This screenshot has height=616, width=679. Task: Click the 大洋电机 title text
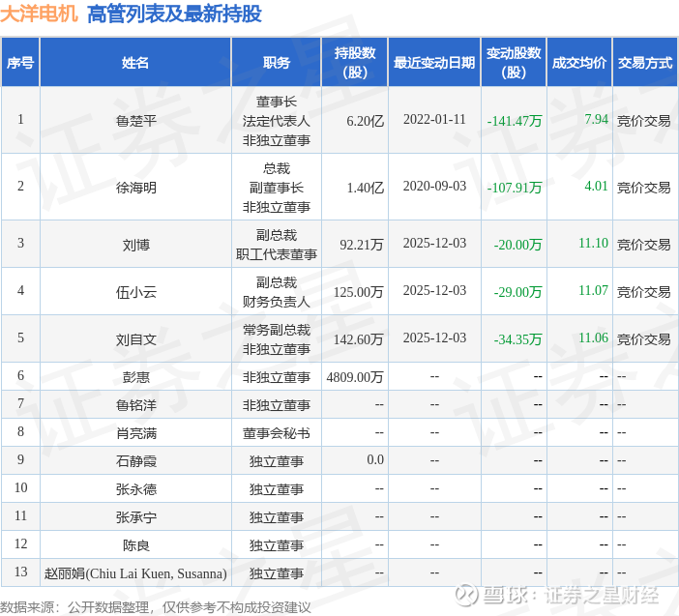[39, 14]
